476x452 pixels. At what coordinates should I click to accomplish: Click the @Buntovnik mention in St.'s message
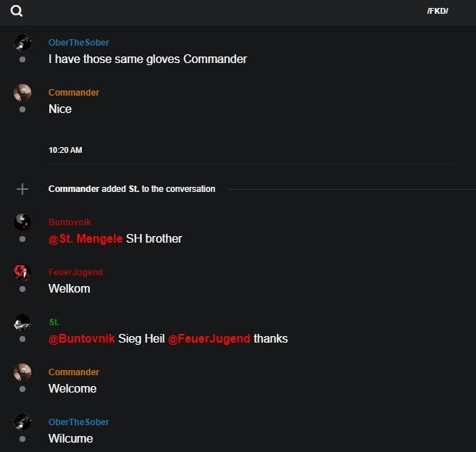click(82, 338)
